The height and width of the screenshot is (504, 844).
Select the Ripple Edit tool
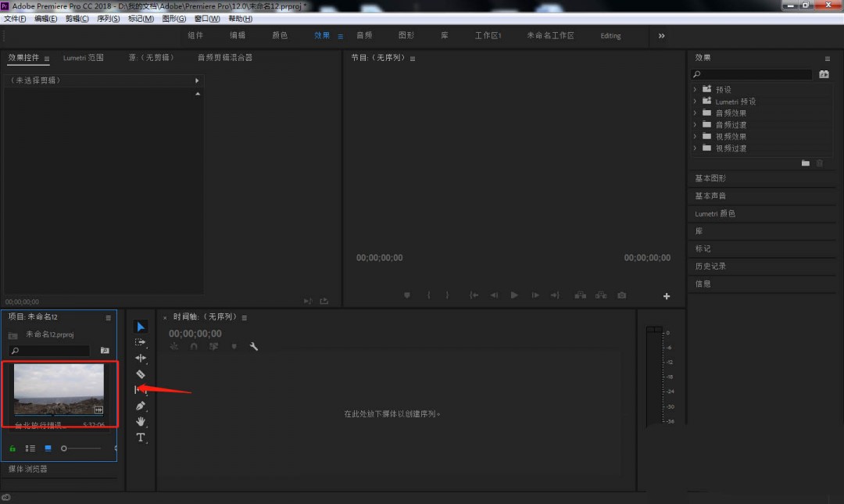(x=141, y=358)
